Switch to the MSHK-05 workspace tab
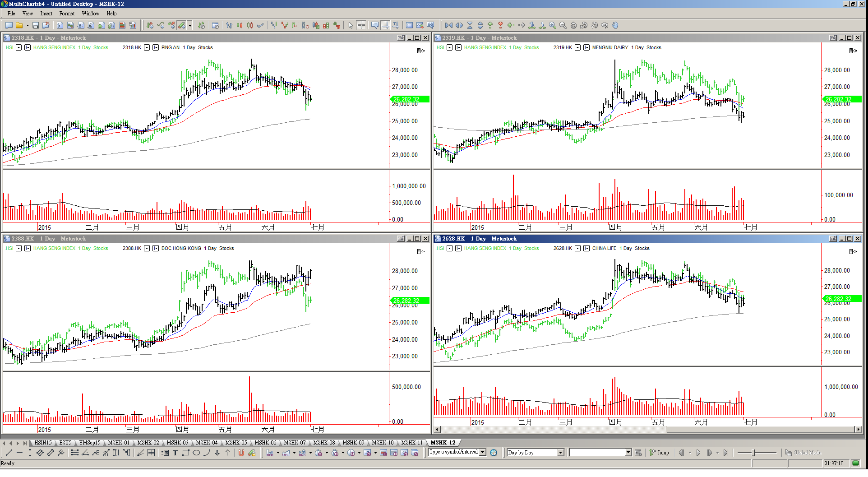This screenshot has height=477, width=868. 236,443
